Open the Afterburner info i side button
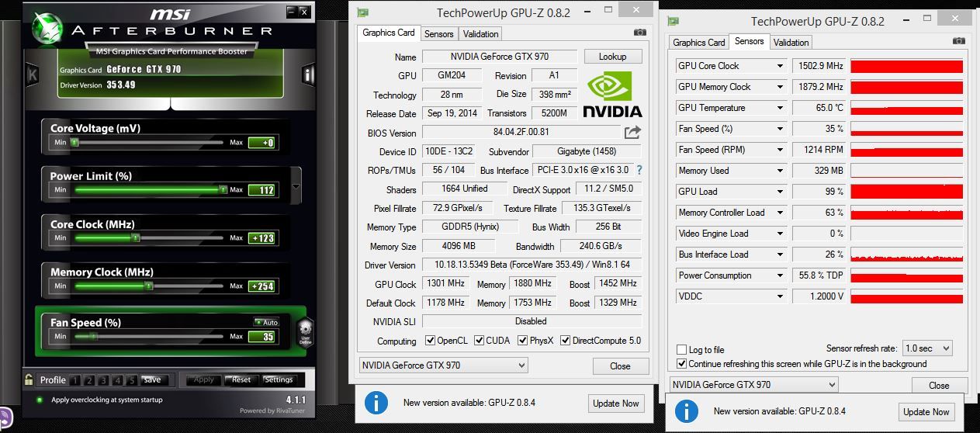980x433 pixels. click(x=308, y=74)
